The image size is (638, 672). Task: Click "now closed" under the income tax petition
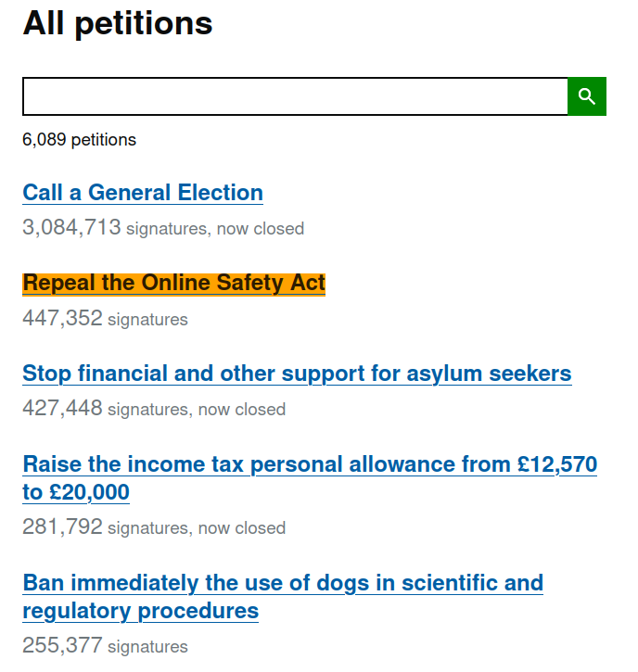(242, 528)
